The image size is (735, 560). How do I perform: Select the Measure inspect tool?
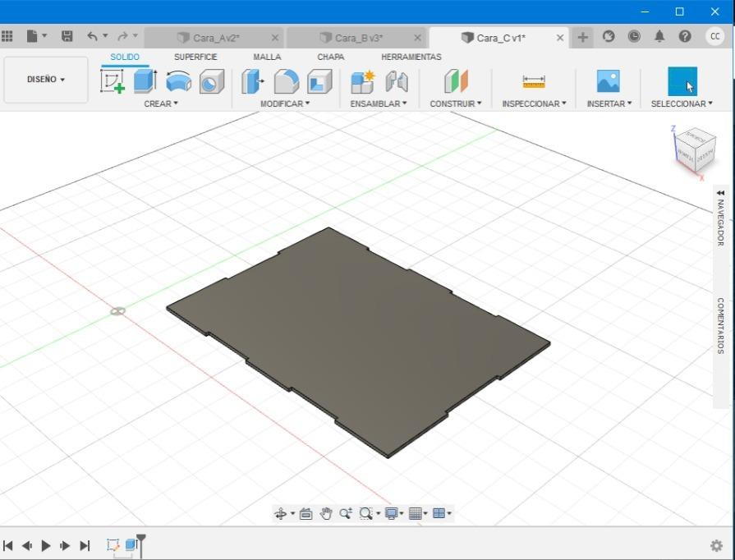534,81
